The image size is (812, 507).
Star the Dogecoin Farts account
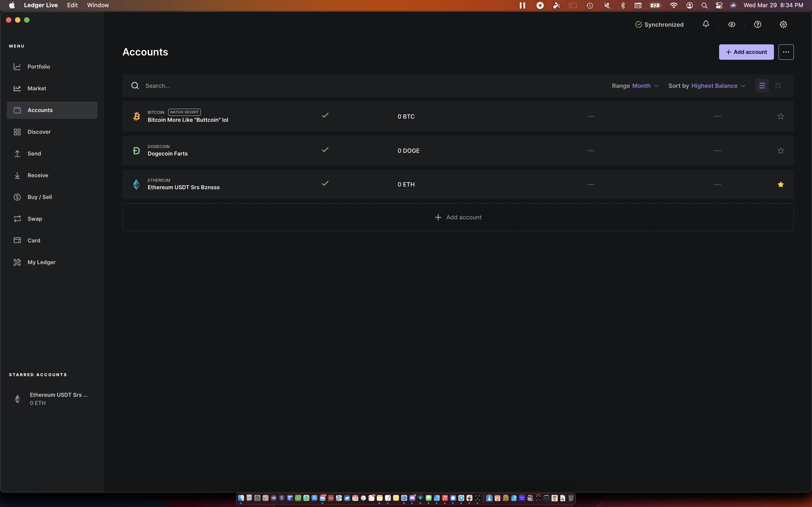point(781,151)
